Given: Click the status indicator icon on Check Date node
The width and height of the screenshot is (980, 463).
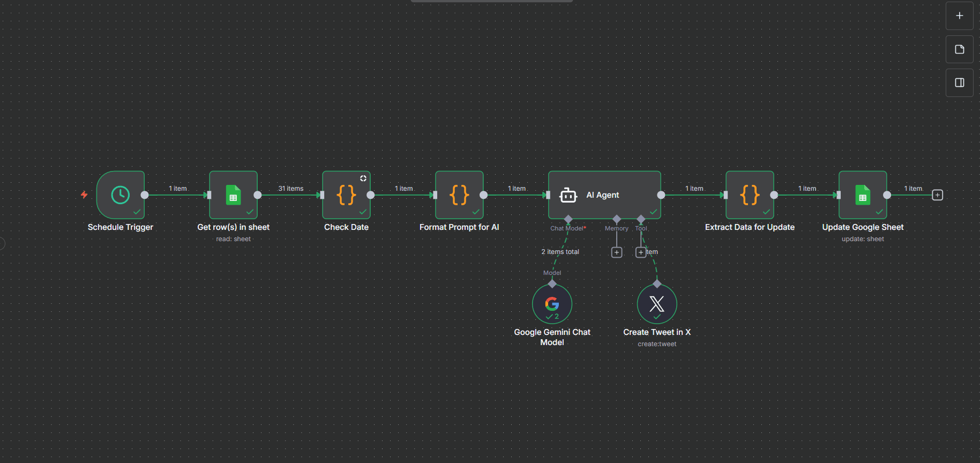Looking at the screenshot, I should click(363, 178).
